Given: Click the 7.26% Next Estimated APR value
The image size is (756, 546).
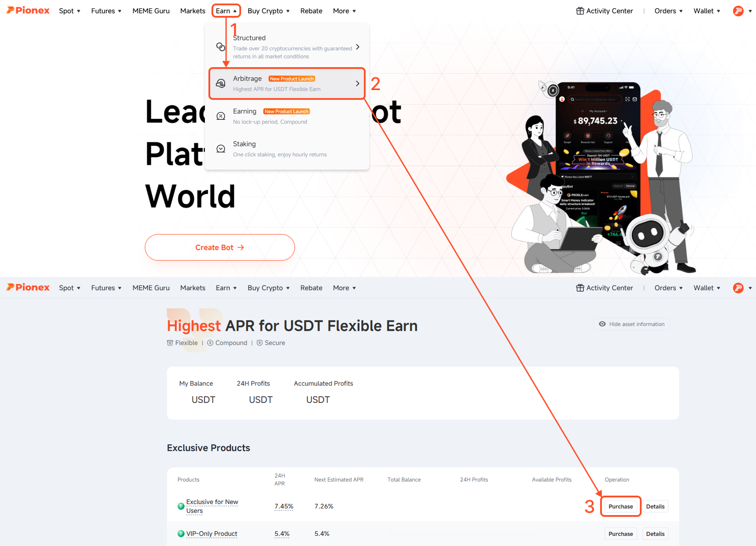Looking at the screenshot, I should (324, 506).
